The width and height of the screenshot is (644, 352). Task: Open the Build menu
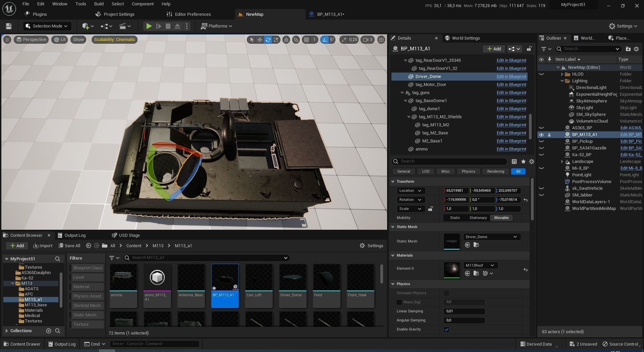pyautogui.click(x=99, y=4)
